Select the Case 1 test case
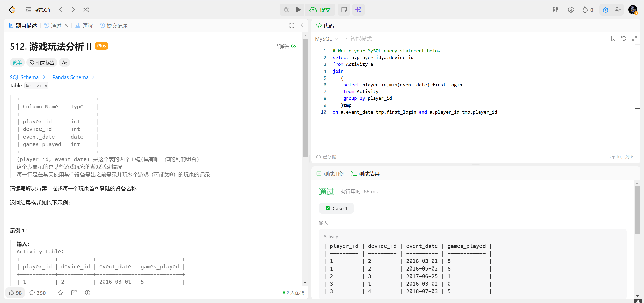644x303 pixels. (x=336, y=208)
